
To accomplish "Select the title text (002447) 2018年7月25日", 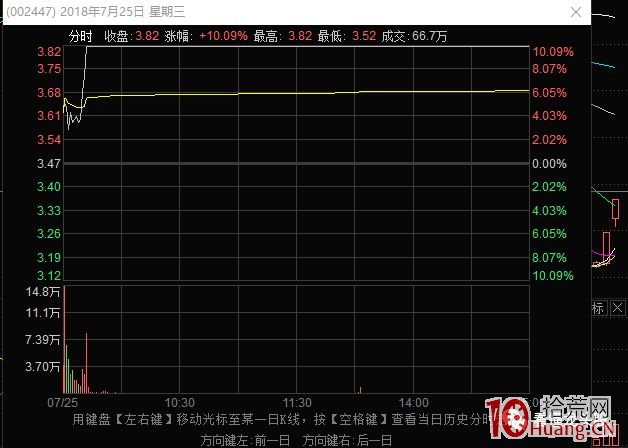I will 75,12.
